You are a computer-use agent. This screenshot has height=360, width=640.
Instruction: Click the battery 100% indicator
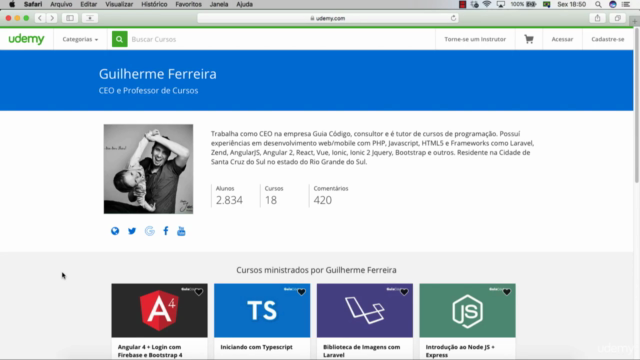(x=523, y=4)
